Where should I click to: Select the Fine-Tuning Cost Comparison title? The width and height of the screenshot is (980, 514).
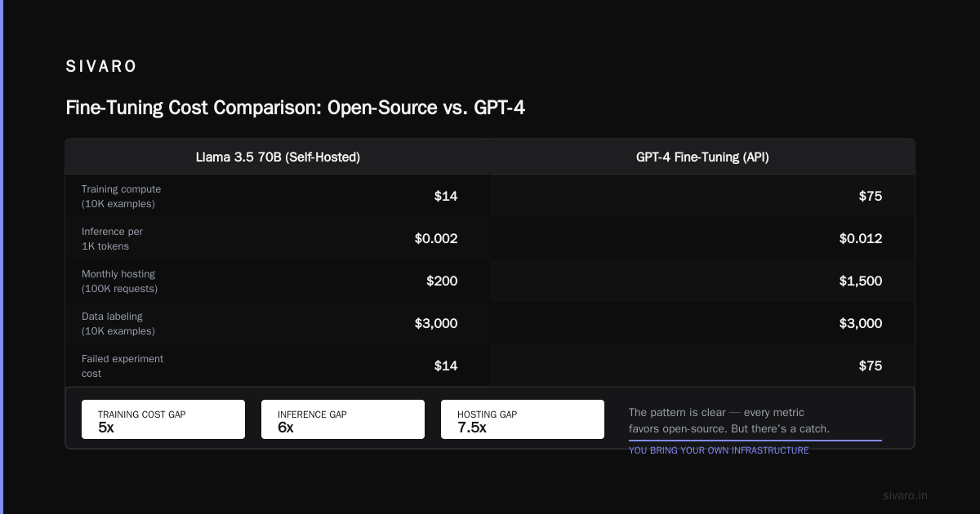click(295, 108)
